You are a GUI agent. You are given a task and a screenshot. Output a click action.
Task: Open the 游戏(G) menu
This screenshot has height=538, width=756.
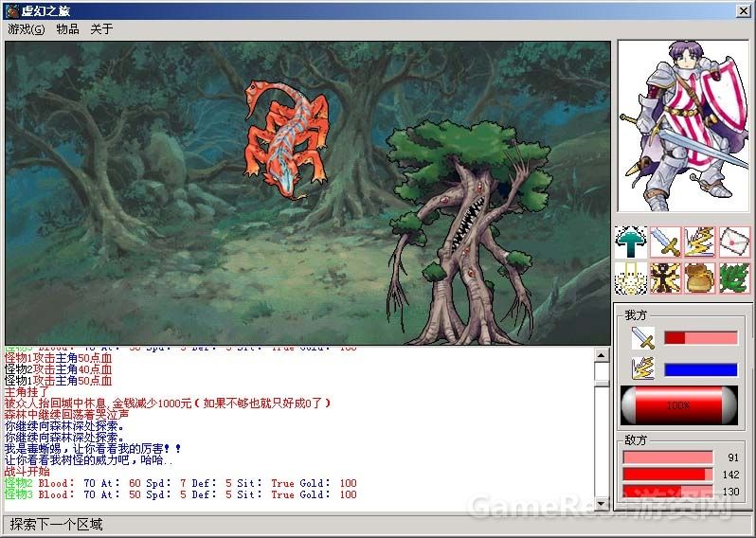[26, 29]
